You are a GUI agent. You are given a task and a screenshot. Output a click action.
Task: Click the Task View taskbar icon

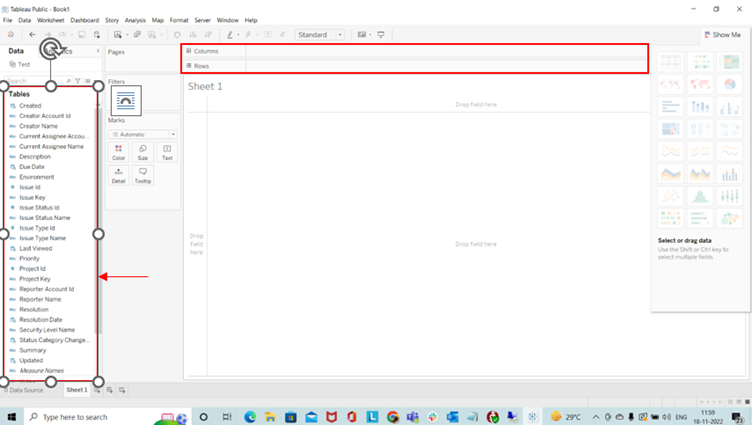[227, 417]
